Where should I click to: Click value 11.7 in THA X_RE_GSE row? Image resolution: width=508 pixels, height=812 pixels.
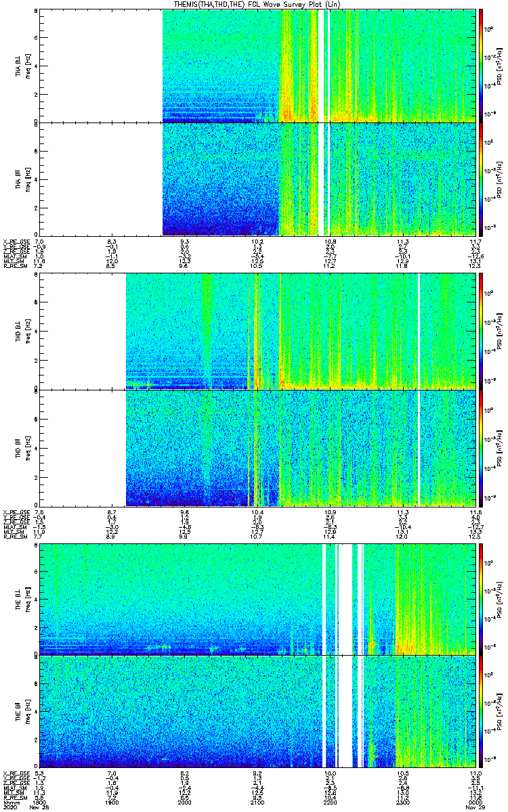pos(475,242)
